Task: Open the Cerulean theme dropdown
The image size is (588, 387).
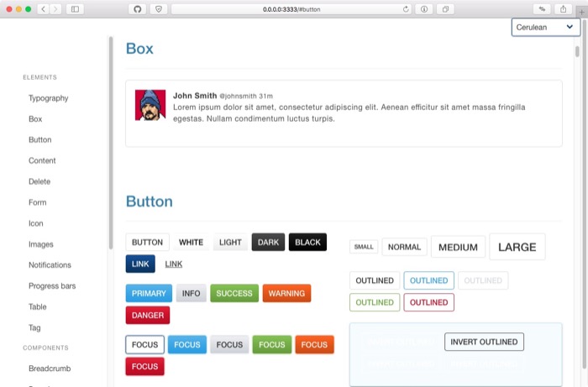Action: pos(545,27)
